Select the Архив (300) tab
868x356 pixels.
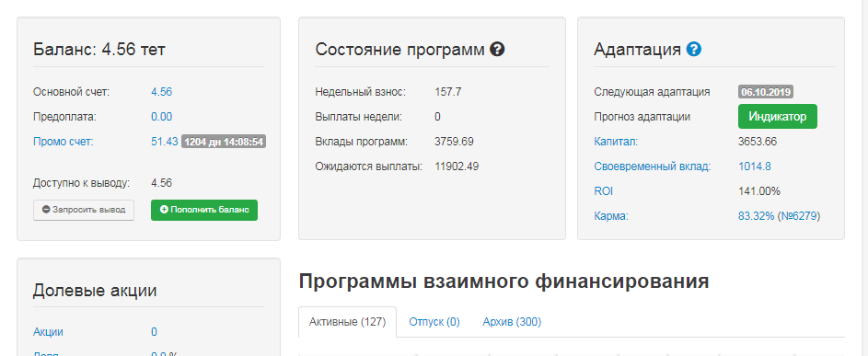pos(512,322)
